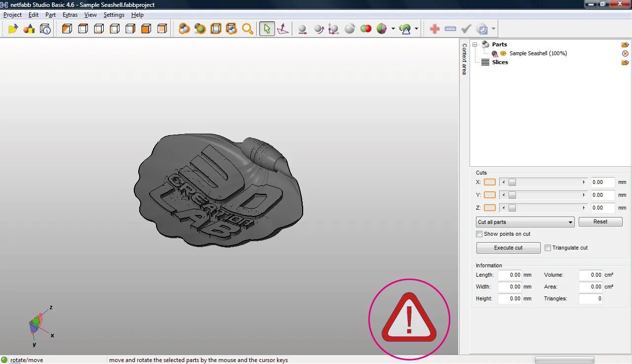
Task: Open dropdown arrow beside multicolored sphere
Action: (393, 29)
